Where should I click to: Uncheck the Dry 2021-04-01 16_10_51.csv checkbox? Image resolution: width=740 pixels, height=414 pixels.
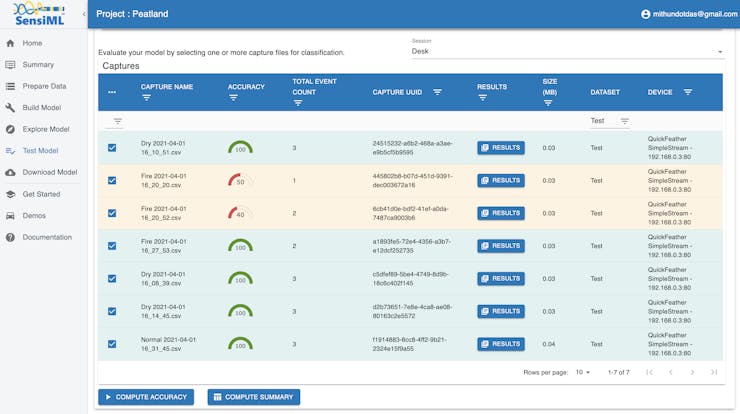pyautogui.click(x=112, y=148)
